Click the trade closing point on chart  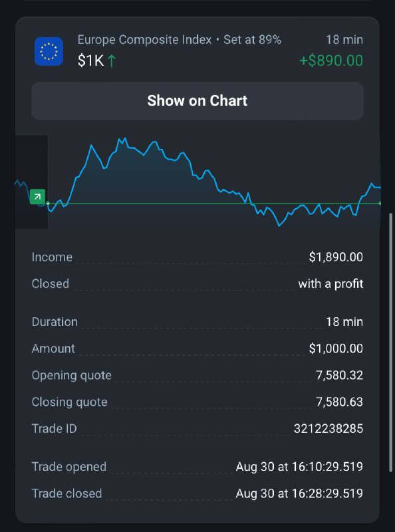(x=380, y=203)
